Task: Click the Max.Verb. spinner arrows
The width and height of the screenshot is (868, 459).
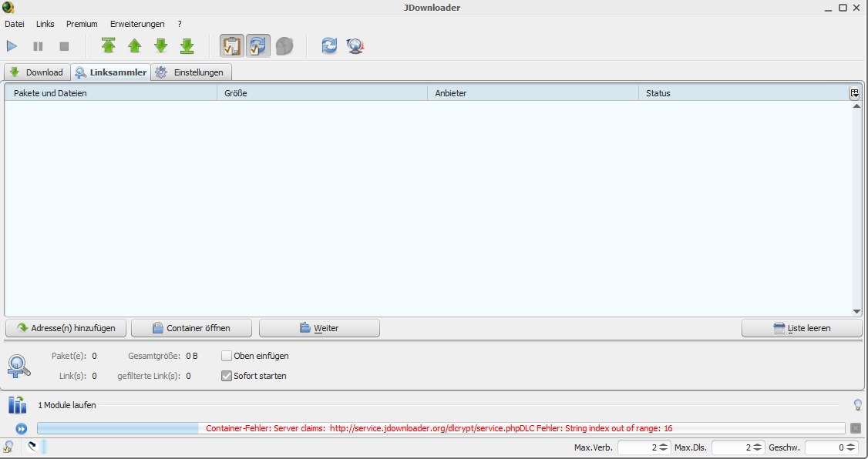Action: click(664, 447)
